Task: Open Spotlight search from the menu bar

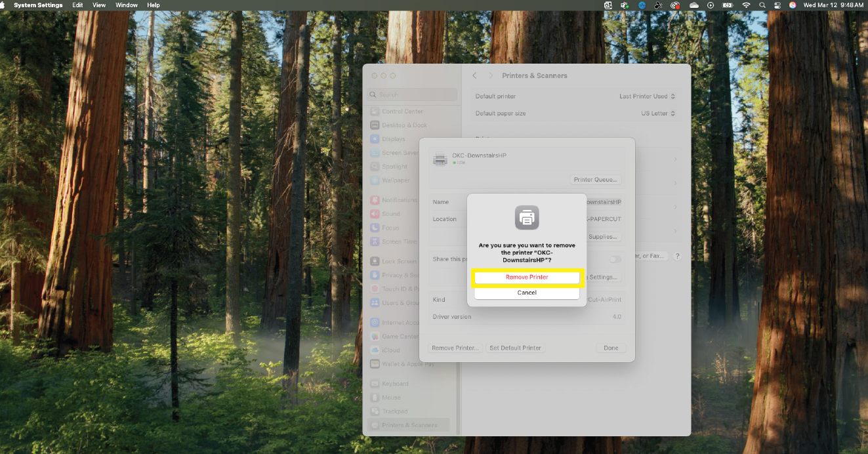Action: click(x=762, y=5)
